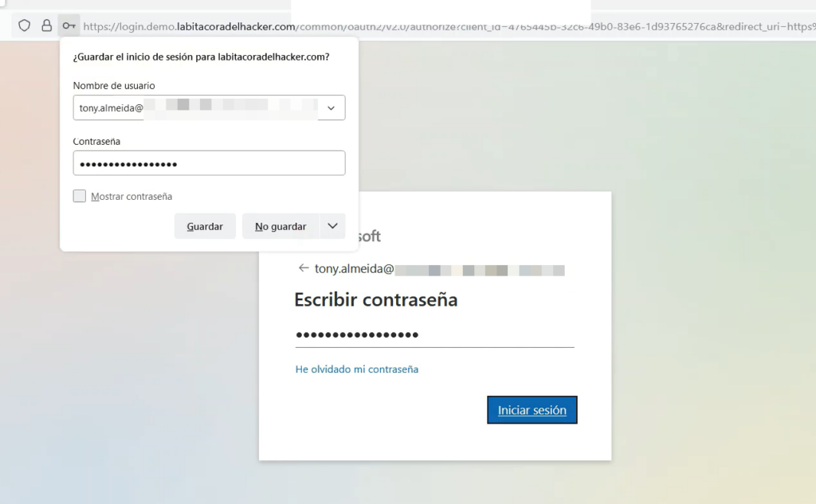
Task: Open the No guardar options chevron
Action: (332, 226)
